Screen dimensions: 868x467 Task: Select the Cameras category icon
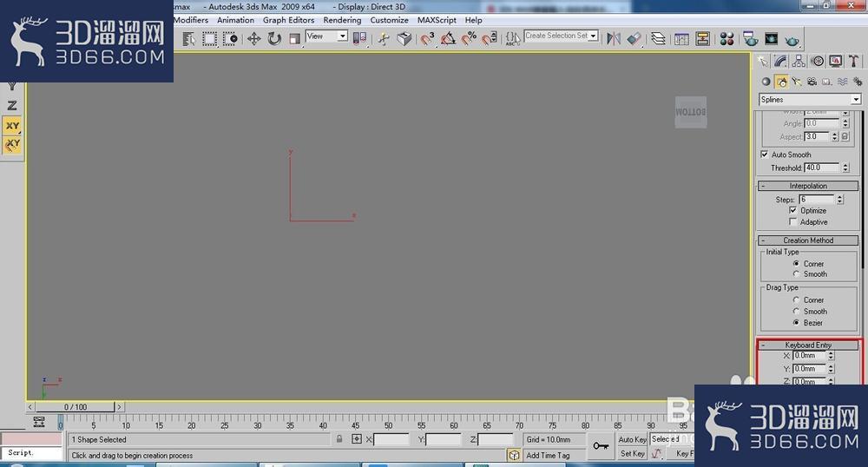pos(812,82)
